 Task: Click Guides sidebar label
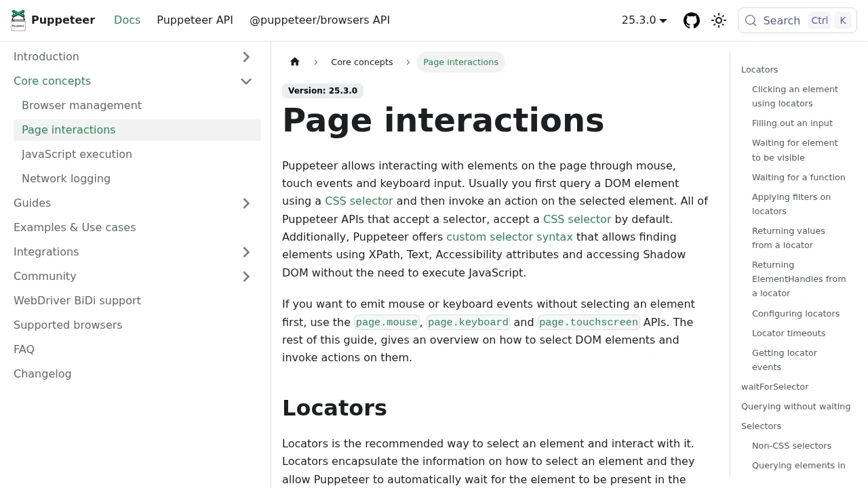click(32, 203)
